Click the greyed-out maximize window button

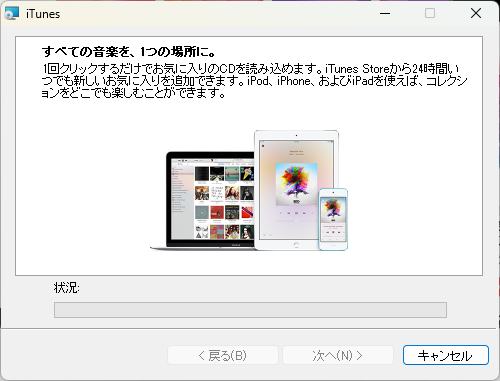430,14
